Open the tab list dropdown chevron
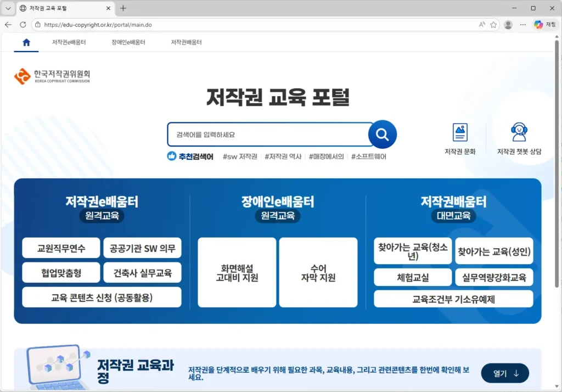Viewport: 562px width, 392px height. [x=8, y=8]
